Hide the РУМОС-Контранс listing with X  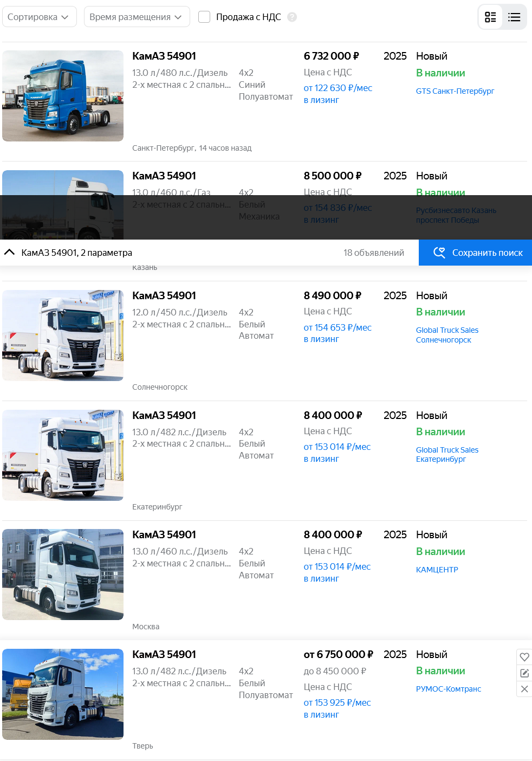pos(524,689)
